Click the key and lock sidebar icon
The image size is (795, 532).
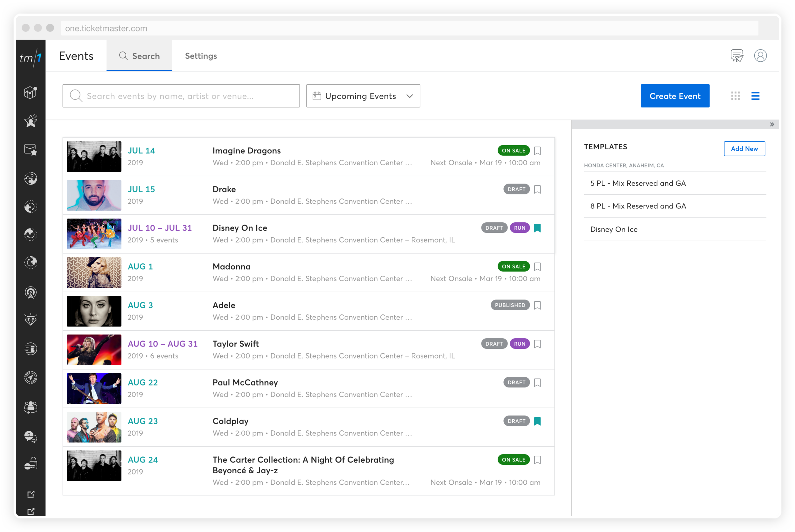click(31, 463)
